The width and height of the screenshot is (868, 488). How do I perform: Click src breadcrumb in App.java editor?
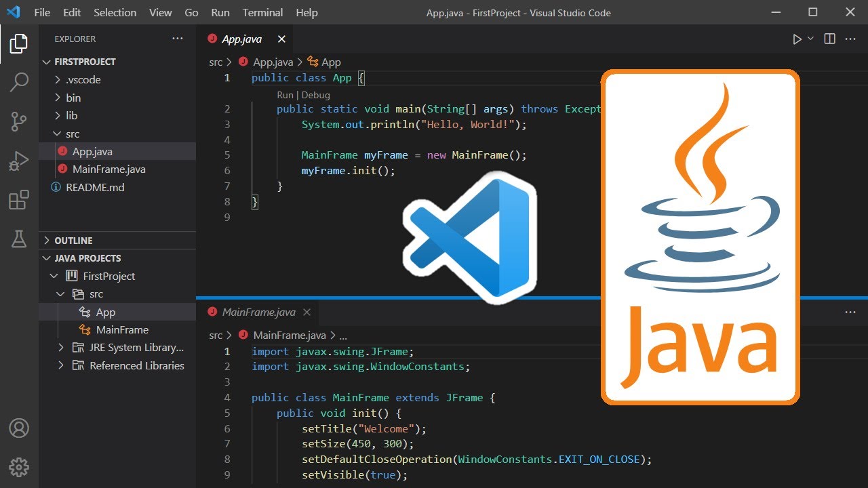pyautogui.click(x=216, y=62)
